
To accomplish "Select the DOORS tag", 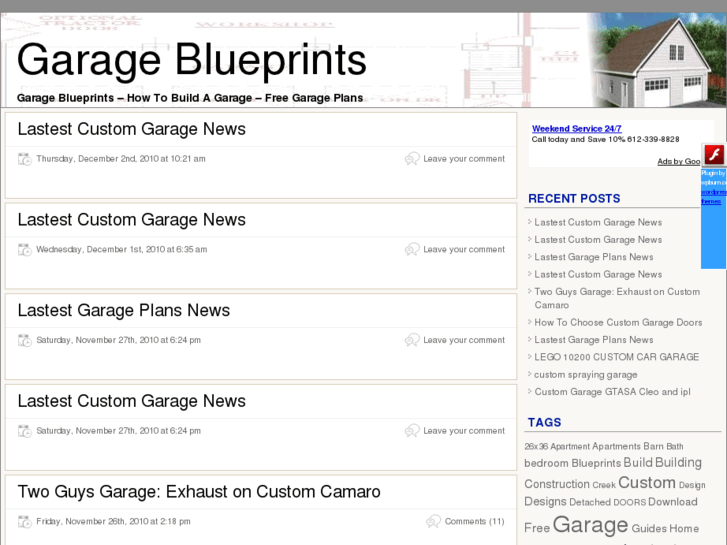I will click(629, 502).
